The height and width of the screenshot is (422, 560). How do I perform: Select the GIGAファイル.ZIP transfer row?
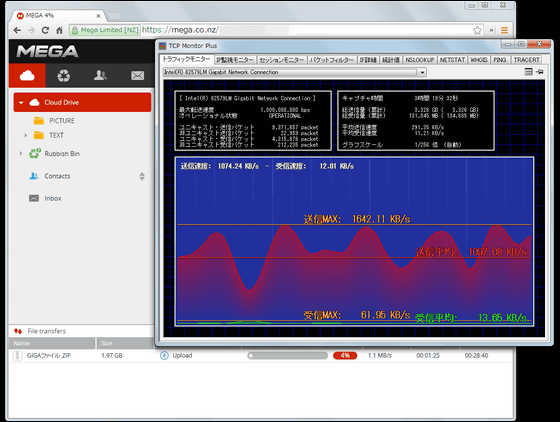point(261,356)
